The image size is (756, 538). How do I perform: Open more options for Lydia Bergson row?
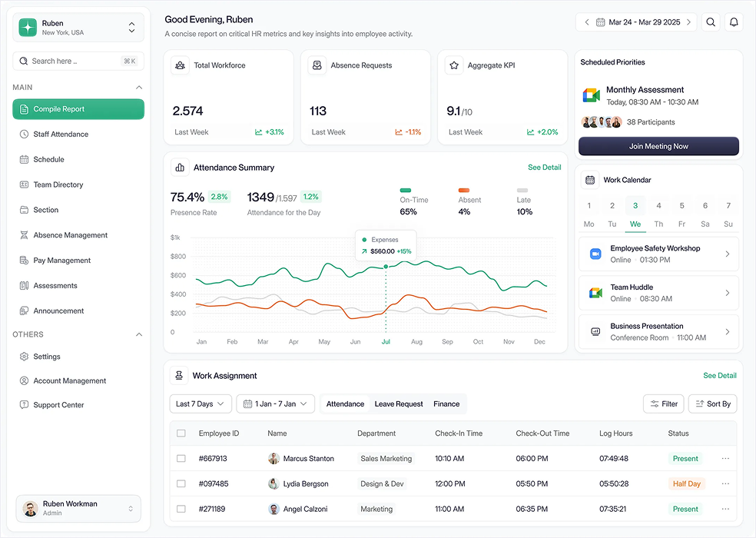tap(725, 483)
